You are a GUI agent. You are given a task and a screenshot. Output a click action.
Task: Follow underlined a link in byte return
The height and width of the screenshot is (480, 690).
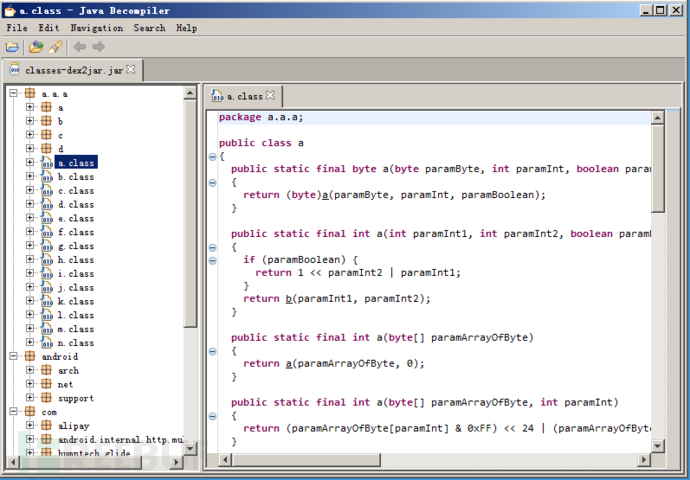(325, 194)
